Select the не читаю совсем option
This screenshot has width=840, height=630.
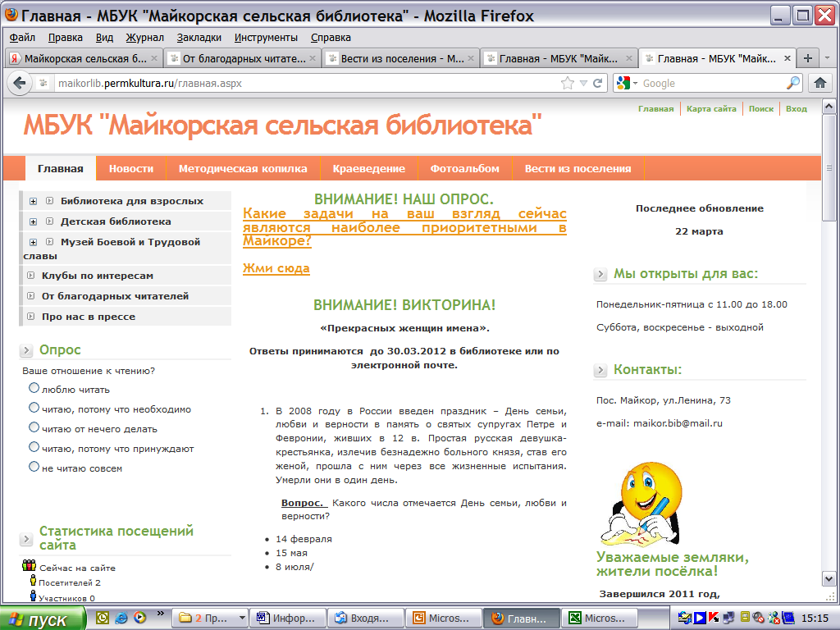34,467
